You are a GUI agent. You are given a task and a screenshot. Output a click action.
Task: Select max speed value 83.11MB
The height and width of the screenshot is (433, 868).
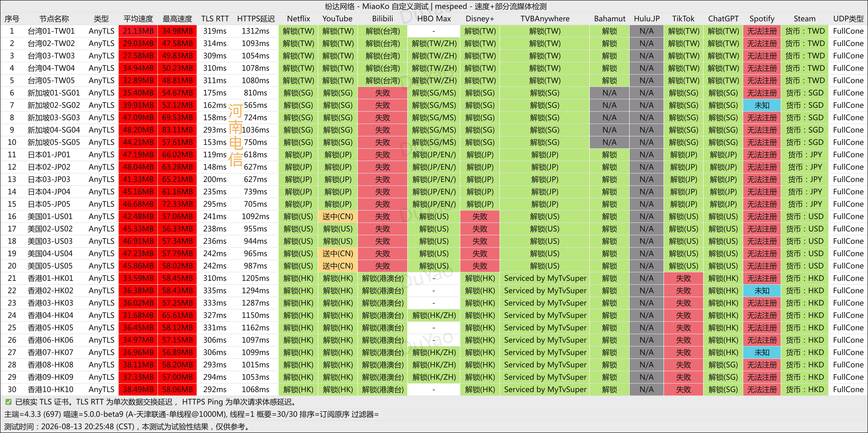pyautogui.click(x=177, y=130)
